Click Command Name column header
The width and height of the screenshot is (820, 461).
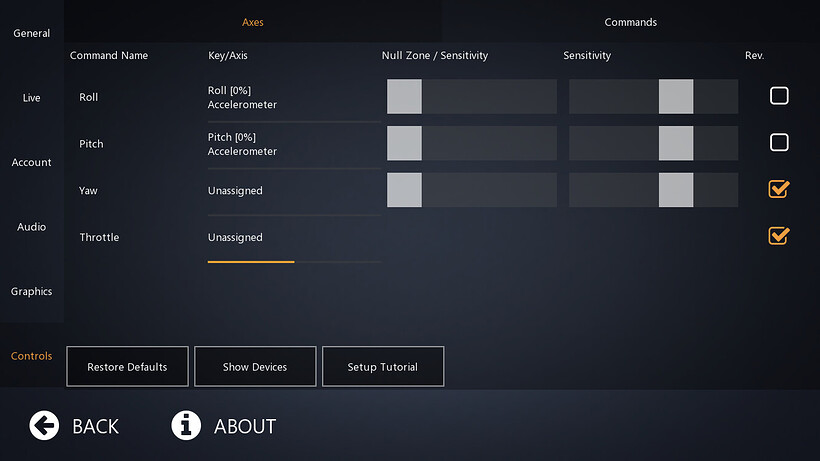(x=109, y=55)
